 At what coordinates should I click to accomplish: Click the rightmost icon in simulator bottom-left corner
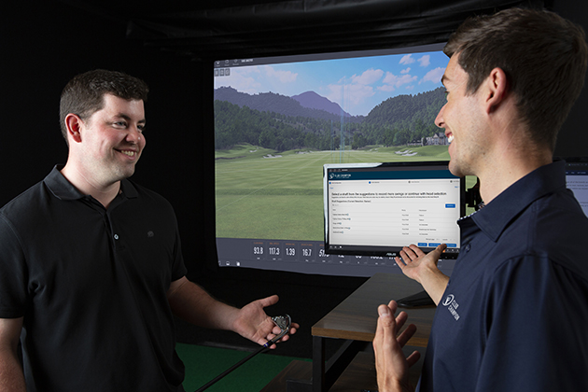tap(238, 264)
